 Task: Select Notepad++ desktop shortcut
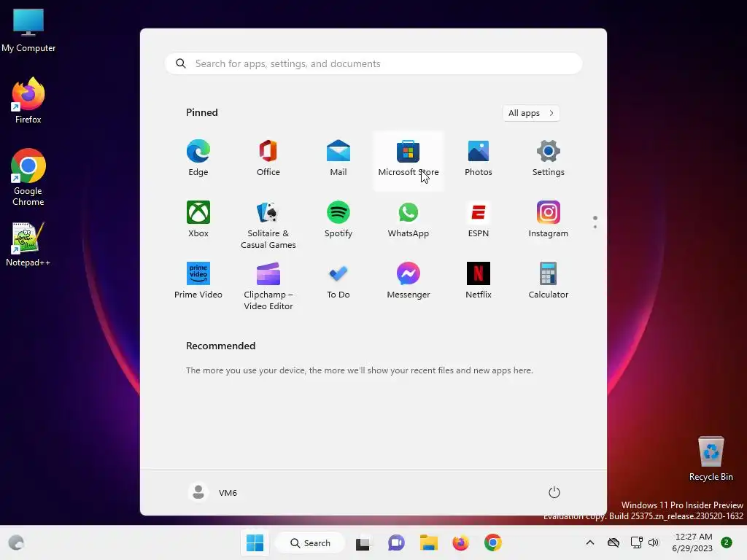tap(28, 244)
